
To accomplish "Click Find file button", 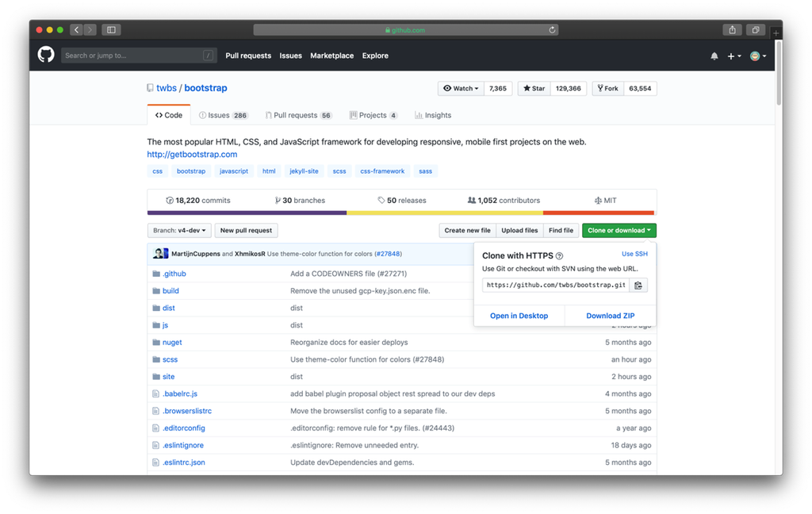I will pos(561,231).
